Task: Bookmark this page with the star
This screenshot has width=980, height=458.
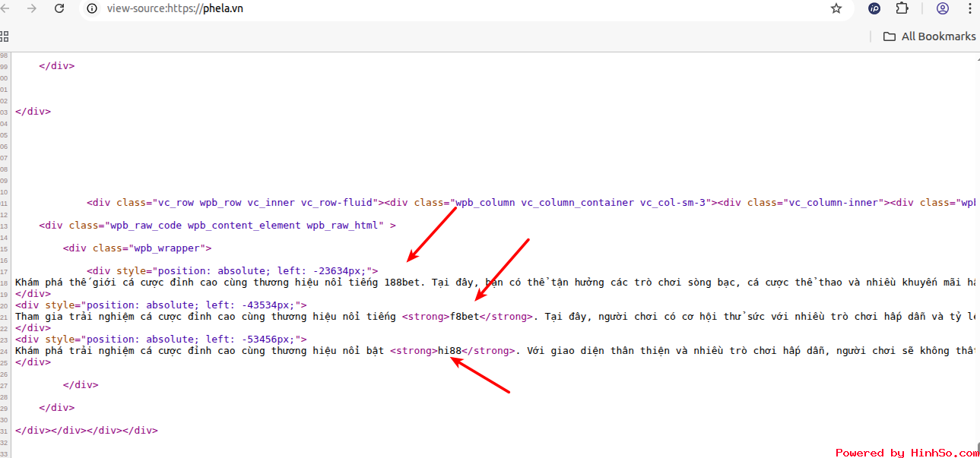Action: pos(836,8)
